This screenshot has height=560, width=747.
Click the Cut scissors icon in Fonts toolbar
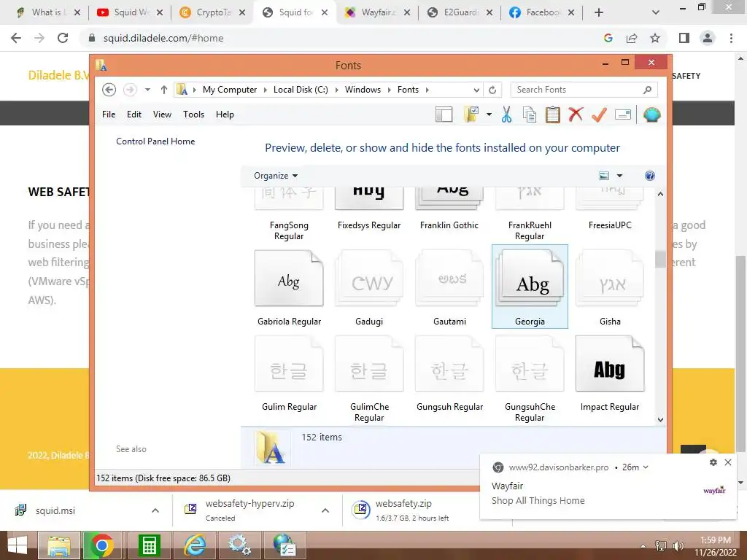pos(506,114)
